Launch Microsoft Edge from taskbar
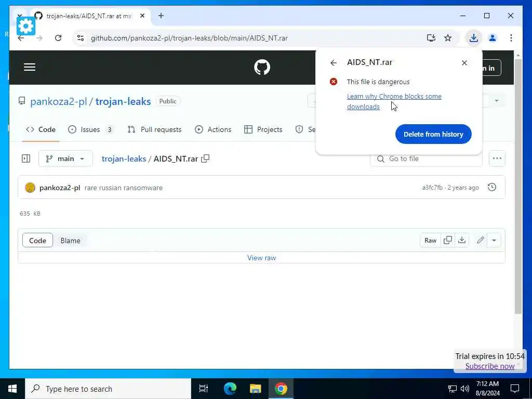The image size is (532, 399). pos(230,389)
